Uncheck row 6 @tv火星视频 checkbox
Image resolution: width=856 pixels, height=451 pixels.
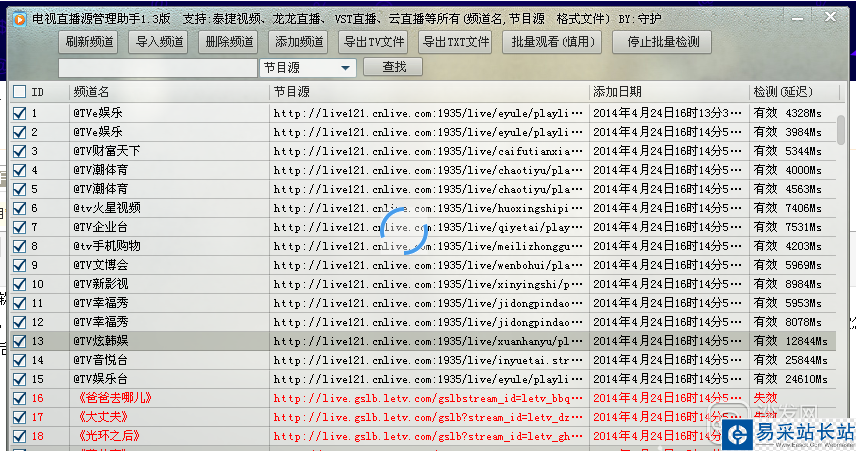pyautogui.click(x=19, y=208)
